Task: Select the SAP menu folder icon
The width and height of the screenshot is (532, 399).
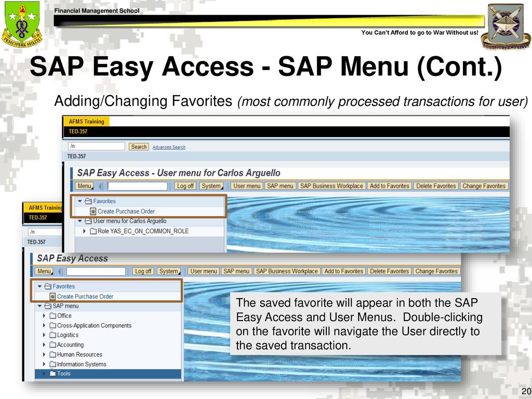Action: (48, 306)
